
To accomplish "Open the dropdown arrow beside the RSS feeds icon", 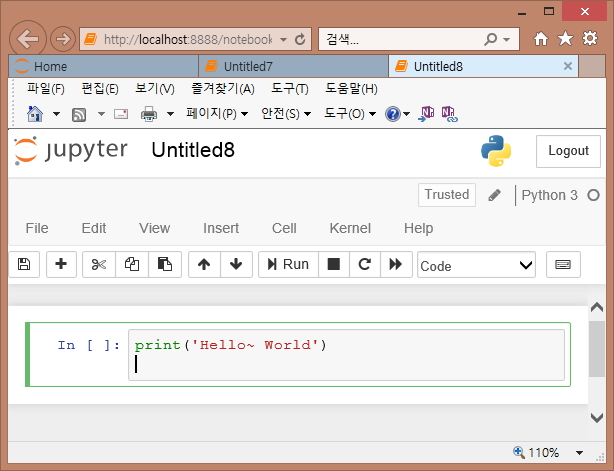I will 101,114.
